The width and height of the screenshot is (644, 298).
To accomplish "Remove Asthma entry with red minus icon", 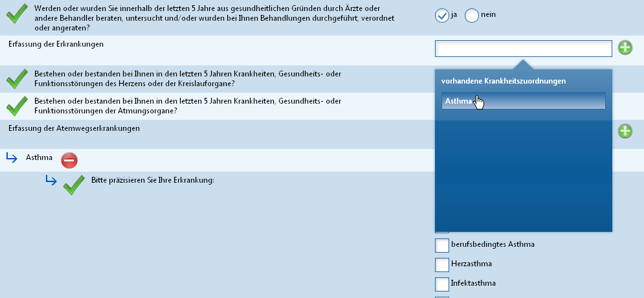I will [x=69, y=160].
